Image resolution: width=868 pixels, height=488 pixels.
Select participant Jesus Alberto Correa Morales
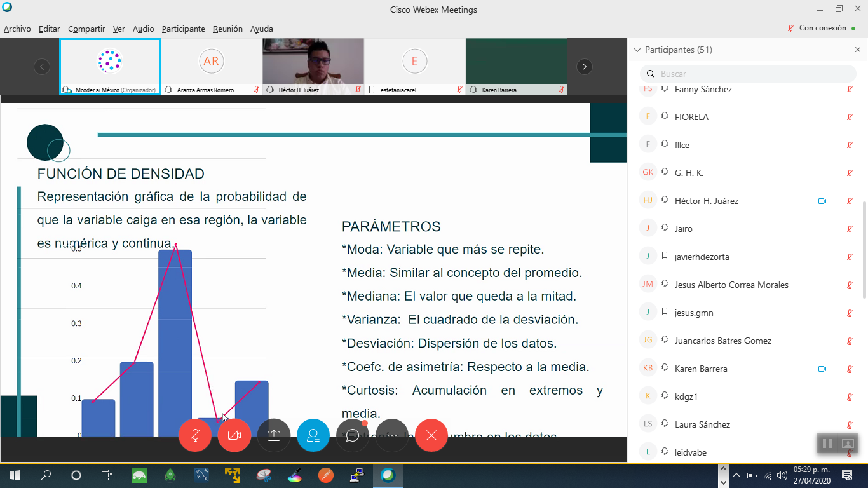pyautogui.click(x=731, y=285)
